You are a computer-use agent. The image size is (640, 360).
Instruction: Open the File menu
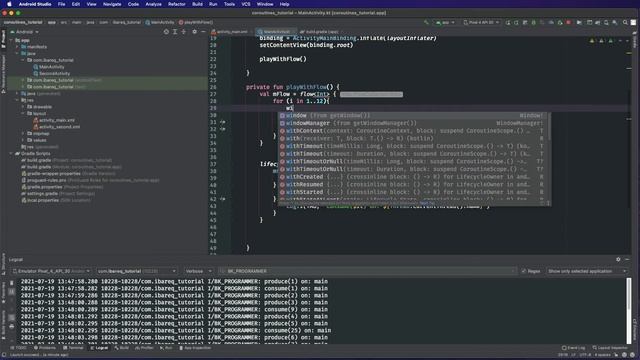[61, 4]
